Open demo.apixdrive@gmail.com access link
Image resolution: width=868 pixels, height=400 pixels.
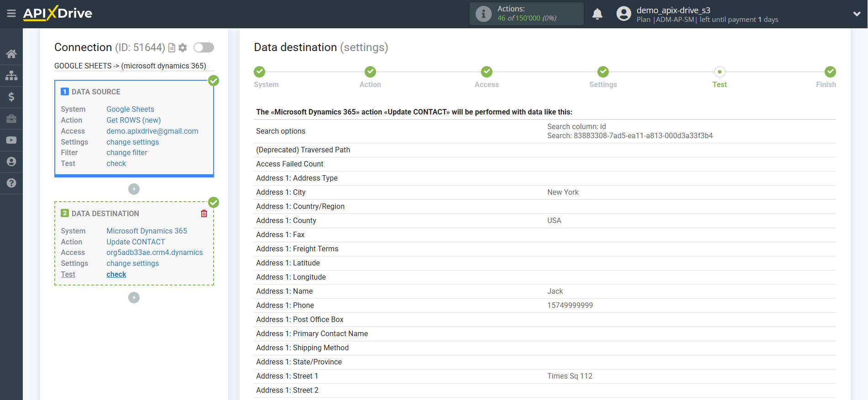click(x=152, y=131)
